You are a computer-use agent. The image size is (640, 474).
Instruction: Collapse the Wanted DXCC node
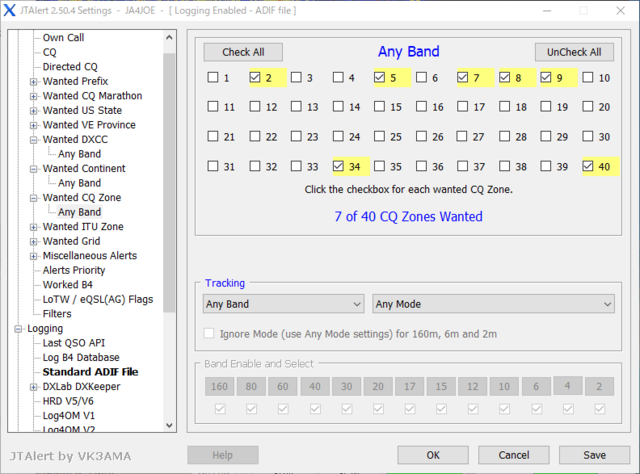33,140
